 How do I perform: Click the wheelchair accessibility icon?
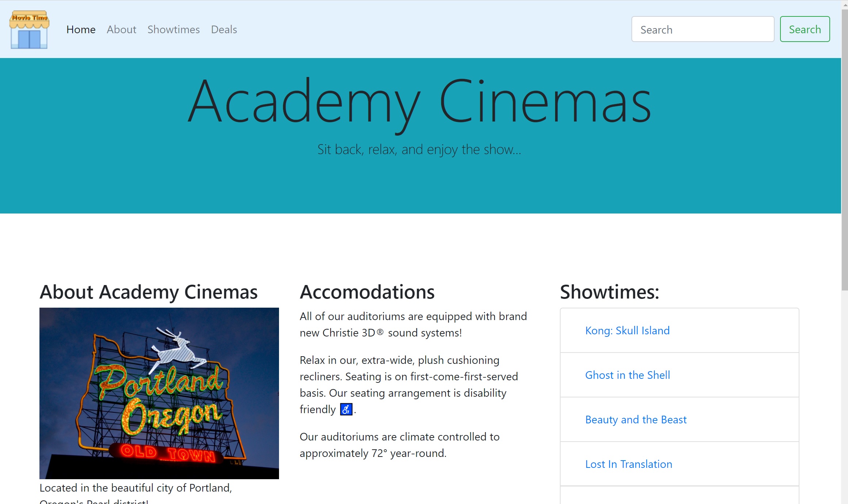(346, 409)
